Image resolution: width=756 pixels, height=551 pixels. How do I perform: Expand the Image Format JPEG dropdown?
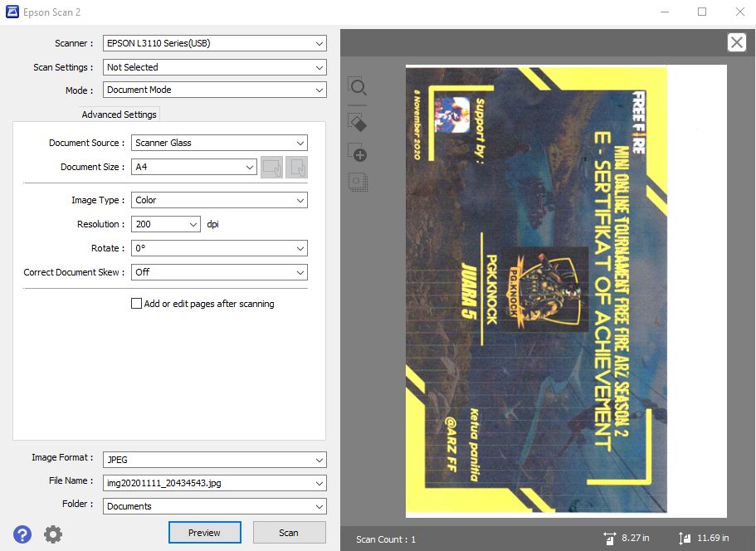pos(215,460)
